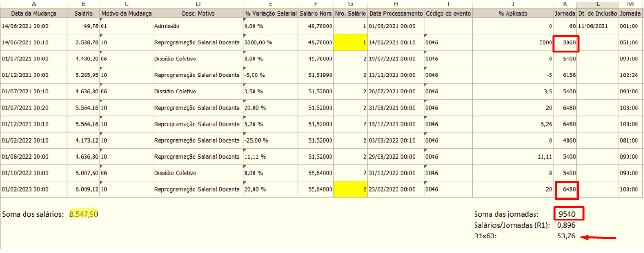Click the processing date '20/07/2021 00:00'
Image resolution: width=644 pixels, height=253 pixels.
(x=396, y=92)
